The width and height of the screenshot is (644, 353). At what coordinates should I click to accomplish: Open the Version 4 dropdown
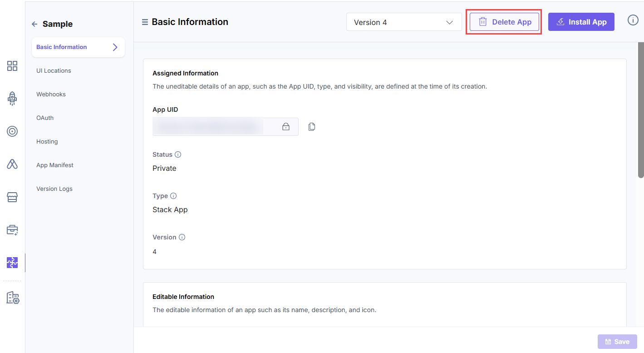(403, 22)
